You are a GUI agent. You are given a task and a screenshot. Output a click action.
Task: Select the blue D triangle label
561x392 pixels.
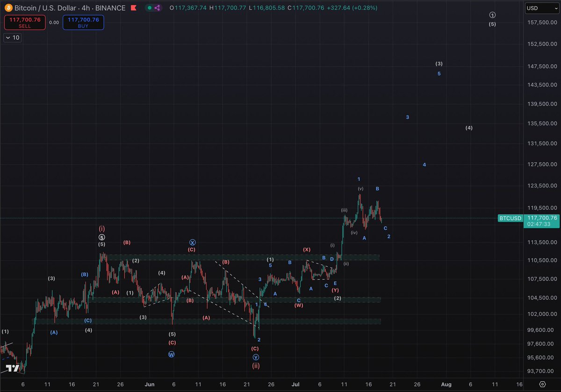[x=332, y=259]
